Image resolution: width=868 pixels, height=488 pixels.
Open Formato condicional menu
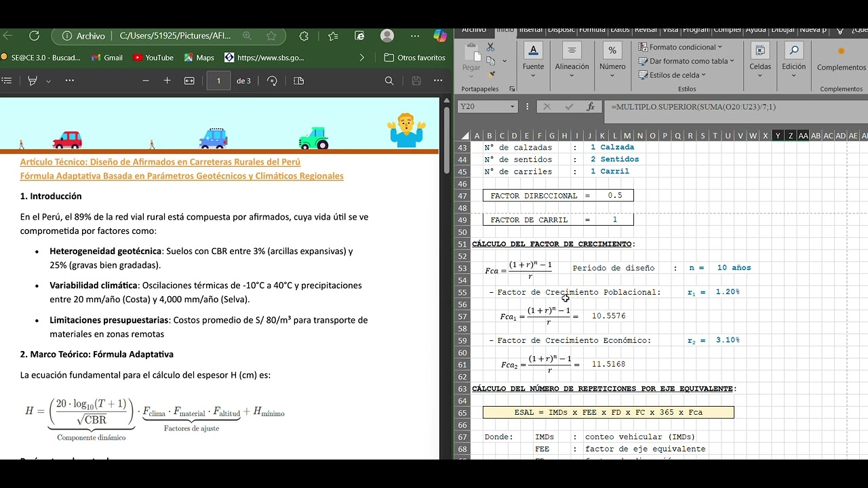[x=681, y=47]
